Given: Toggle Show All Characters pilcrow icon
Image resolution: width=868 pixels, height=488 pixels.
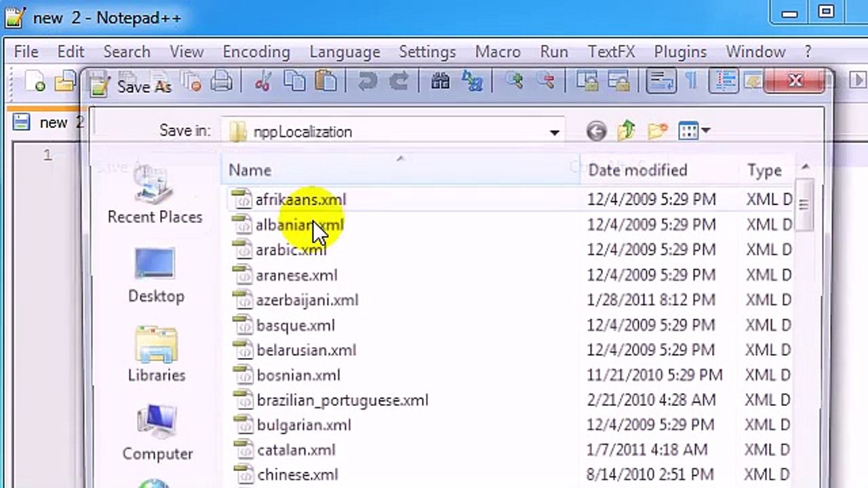Looking at the screenshot, I should [691, 82].
